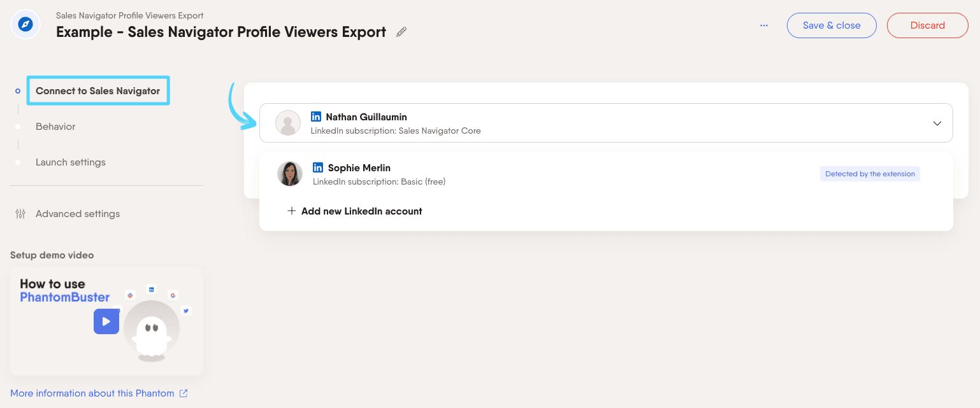
Task: Click LinkedIn icon beside Sophie Merlin
Action: pos(318,168)
